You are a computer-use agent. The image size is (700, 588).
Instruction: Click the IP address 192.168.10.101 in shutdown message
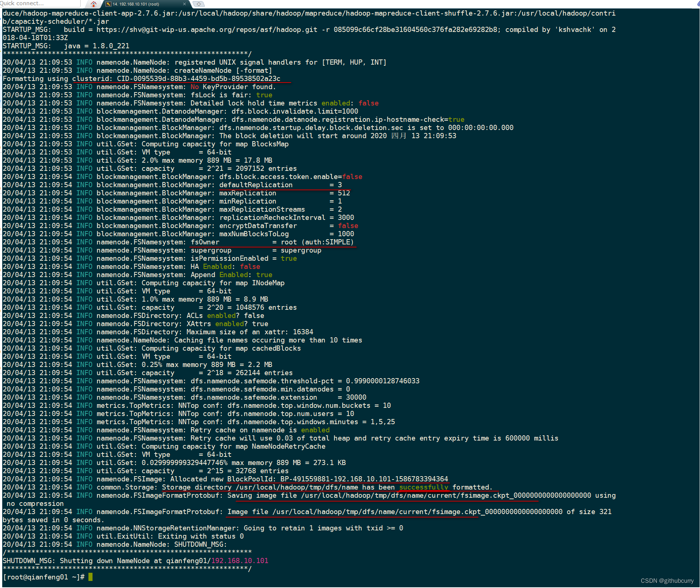pos(240,561)
